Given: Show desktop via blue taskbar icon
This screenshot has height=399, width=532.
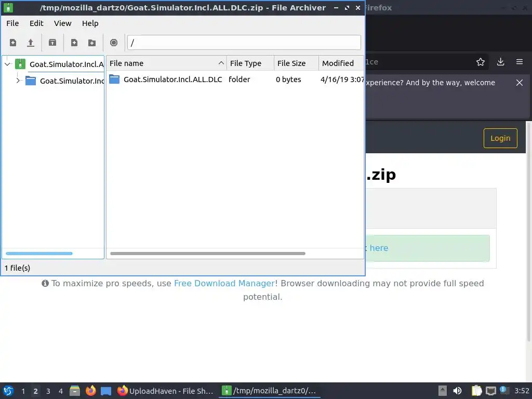Looking at the screenshot, I should click(106, 391).
